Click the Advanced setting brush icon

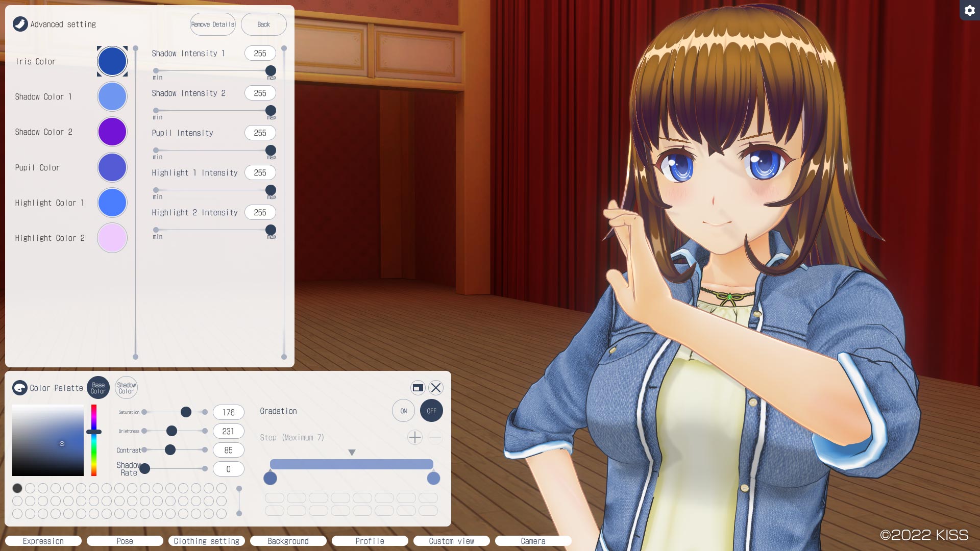click(x=20, y=24)
